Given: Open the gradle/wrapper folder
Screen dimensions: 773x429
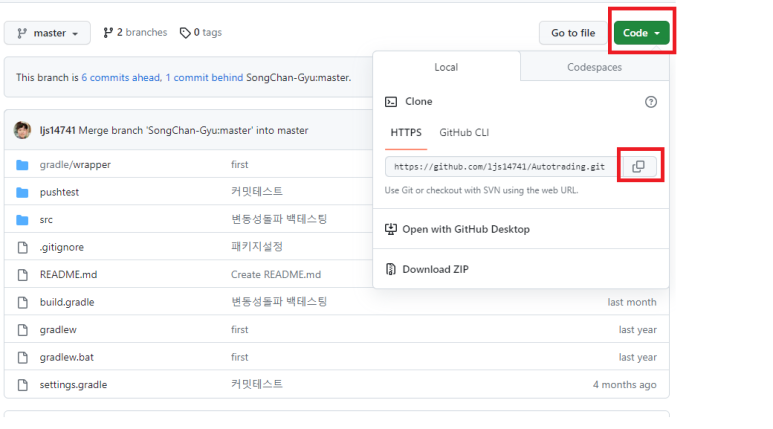Looking at the screenshot, I should (75, 165).
